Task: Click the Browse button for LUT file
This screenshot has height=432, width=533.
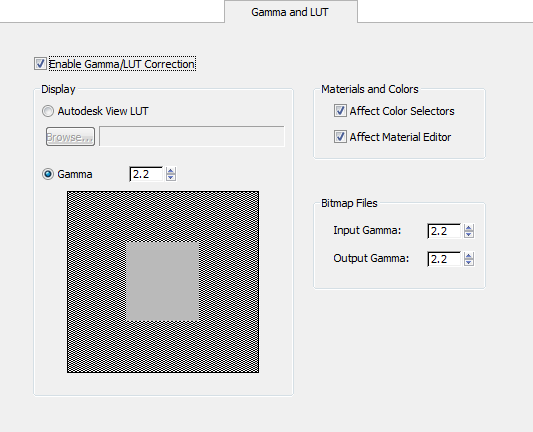Action: click(70, 137)
